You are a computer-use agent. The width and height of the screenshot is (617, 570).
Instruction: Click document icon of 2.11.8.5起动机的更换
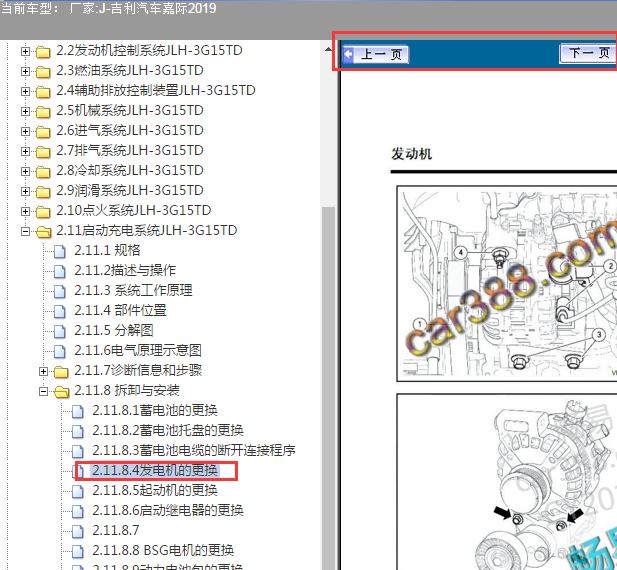click(x=78, y=491)
